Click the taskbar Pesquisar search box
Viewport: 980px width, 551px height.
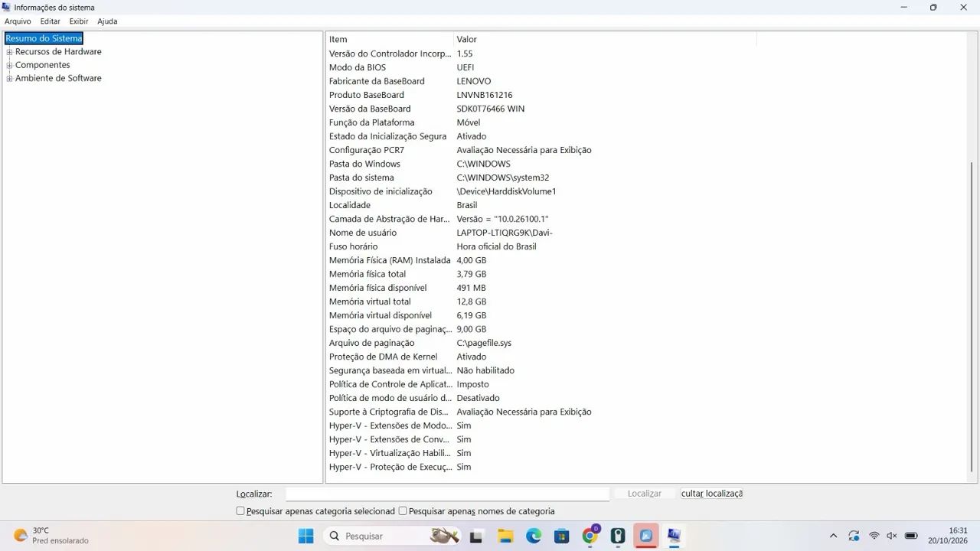click(x=393, y=536)
